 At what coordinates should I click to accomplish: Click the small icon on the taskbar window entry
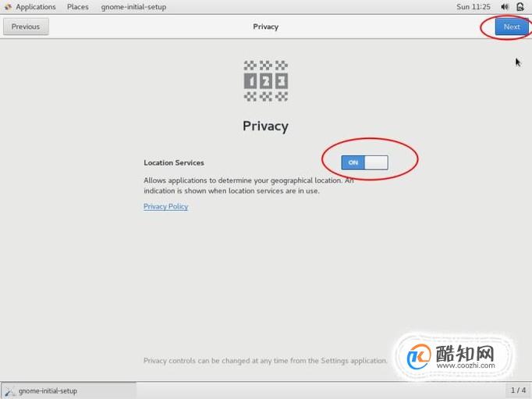(x=10, y=391)
